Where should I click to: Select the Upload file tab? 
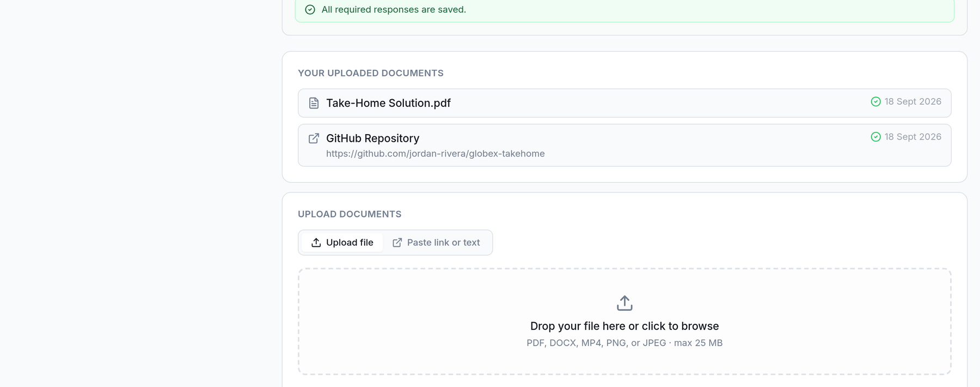[342, 243]
